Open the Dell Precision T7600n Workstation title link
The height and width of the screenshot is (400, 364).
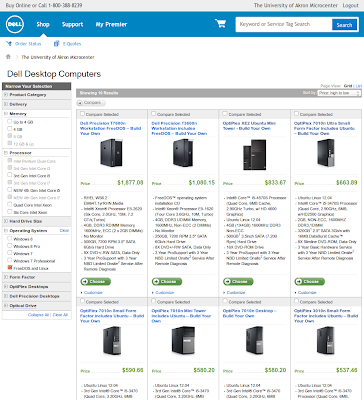[x=110, y=128]
